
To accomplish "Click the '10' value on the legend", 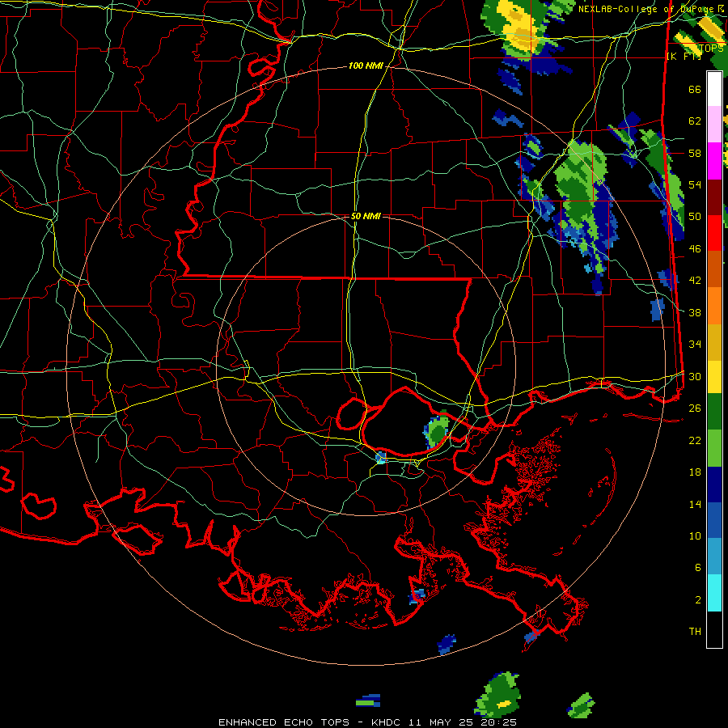I will click(695, 536).
